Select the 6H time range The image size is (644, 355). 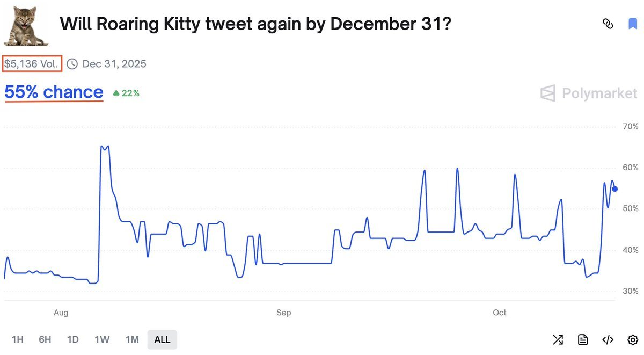coord(45,339)
